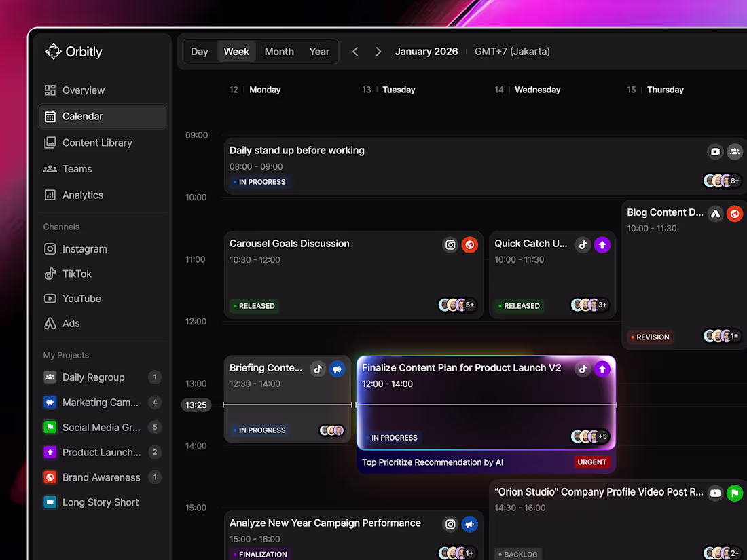Open Analytics page
The height and width of the screenshot is (560, 747).
coord(103,195)
